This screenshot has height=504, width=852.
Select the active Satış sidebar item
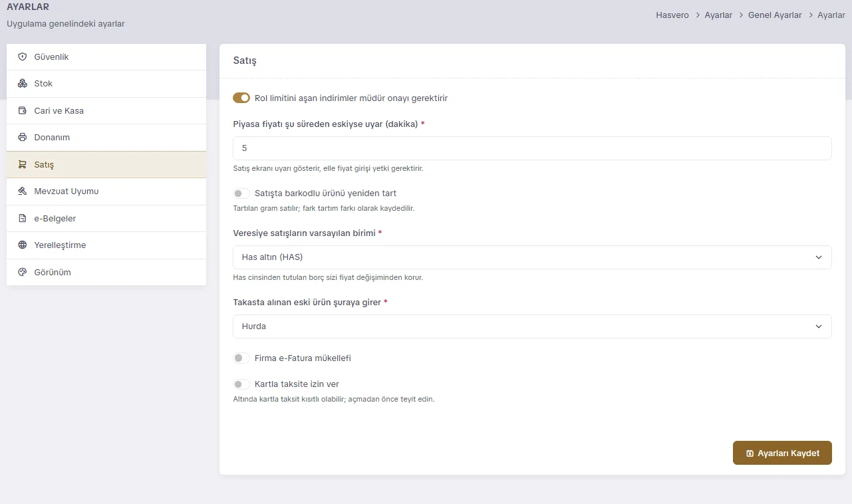pyautogui.click(x=106, y=165)
